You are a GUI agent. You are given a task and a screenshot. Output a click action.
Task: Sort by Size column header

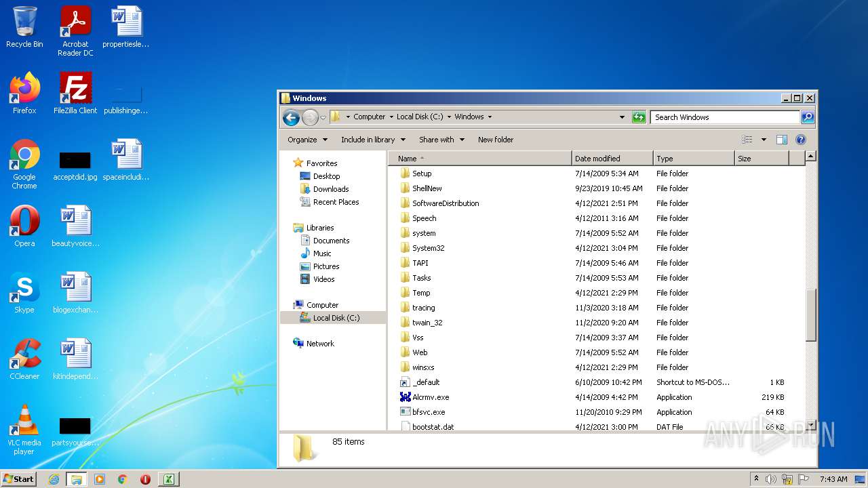(x=762, y=159)
